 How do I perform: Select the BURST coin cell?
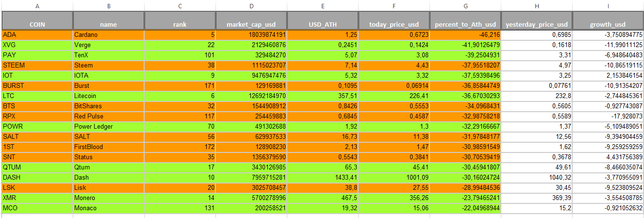[37, 86]
